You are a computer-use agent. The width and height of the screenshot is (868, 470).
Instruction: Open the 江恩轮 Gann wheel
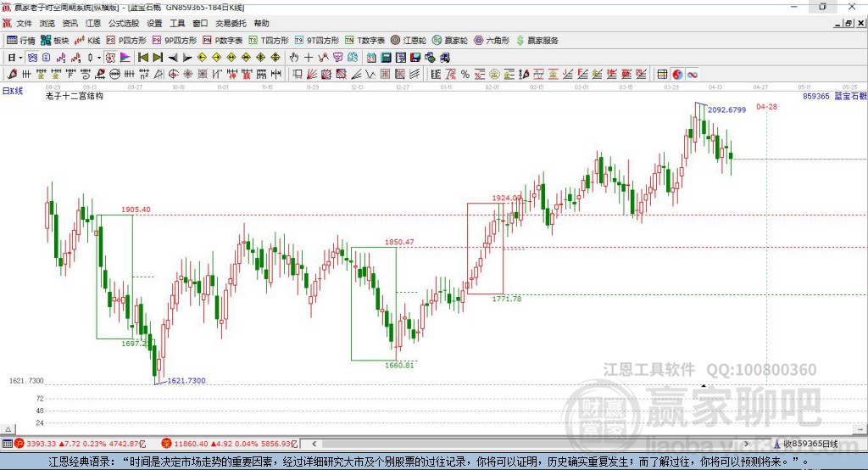click(x=409, y=41)
